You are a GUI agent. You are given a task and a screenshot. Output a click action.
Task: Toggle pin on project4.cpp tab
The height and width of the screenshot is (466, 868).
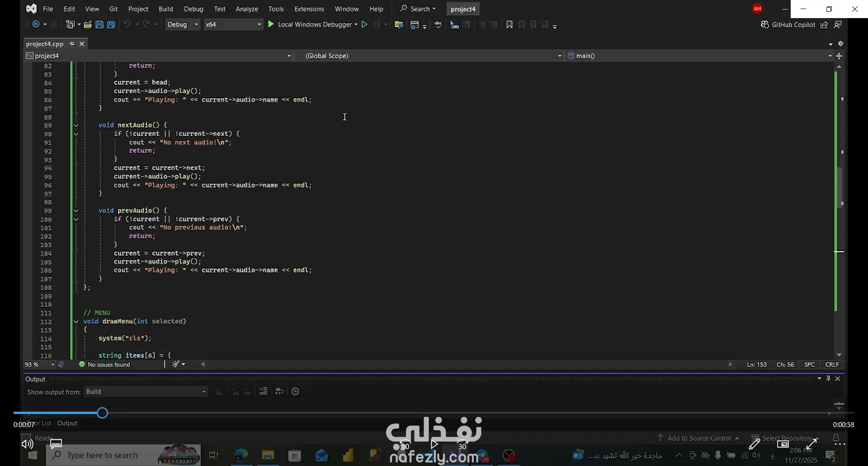(x=71, y=44)
